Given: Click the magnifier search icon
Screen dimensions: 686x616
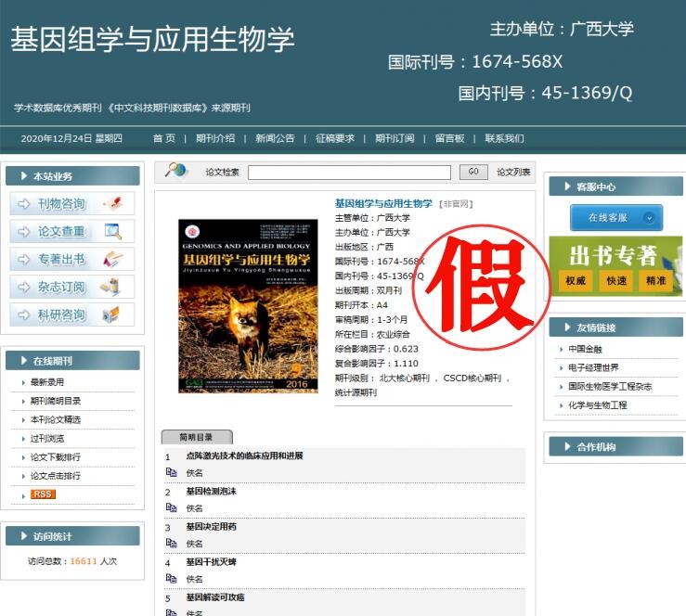Looking at the screenshot, I should pos(175,171).
